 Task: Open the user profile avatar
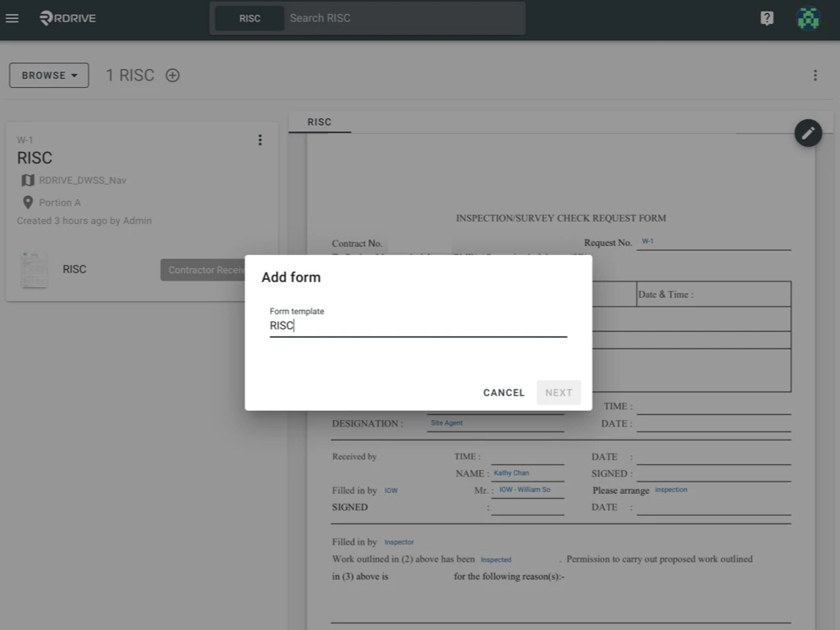[808, 18]
